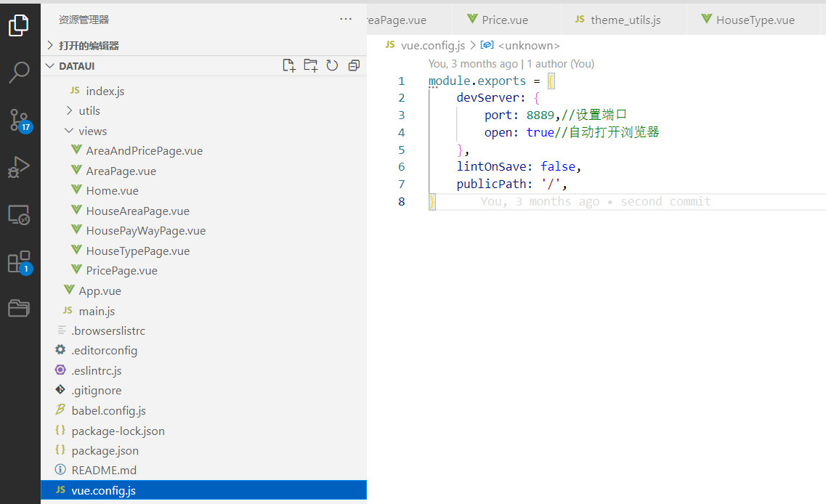Click 'module.exports' on line 1
The image size is (826, 504).
pyautogui.click(x=477, y=81)
